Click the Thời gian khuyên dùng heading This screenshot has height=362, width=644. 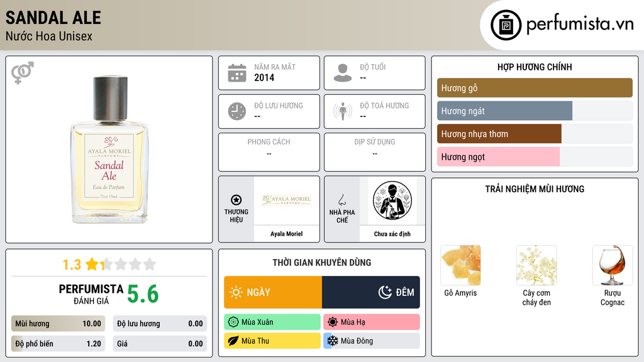tap(322, 263)
